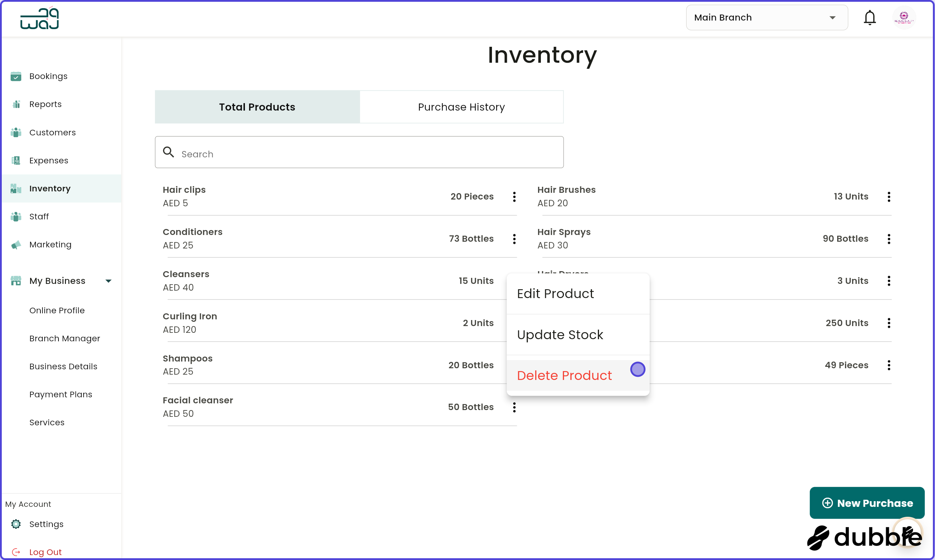This screenshot has width=935, height=560.
Task: Open the Main Branch selector dropdown
Action: [767, 17]
